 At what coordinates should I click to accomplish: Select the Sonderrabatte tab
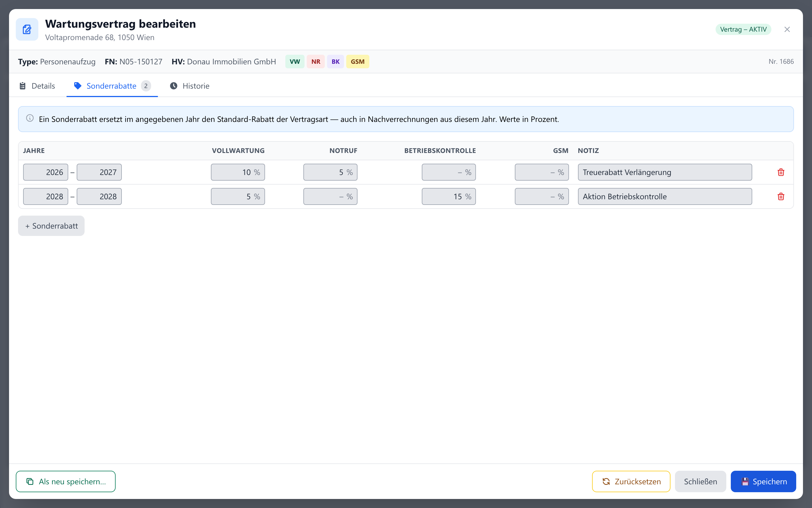click(x=112, y=86)
